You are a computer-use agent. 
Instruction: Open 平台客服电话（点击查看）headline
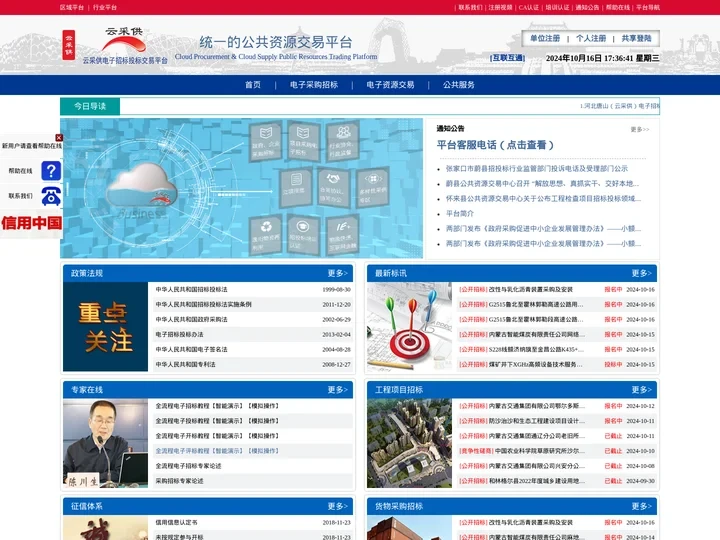[495, 145]
